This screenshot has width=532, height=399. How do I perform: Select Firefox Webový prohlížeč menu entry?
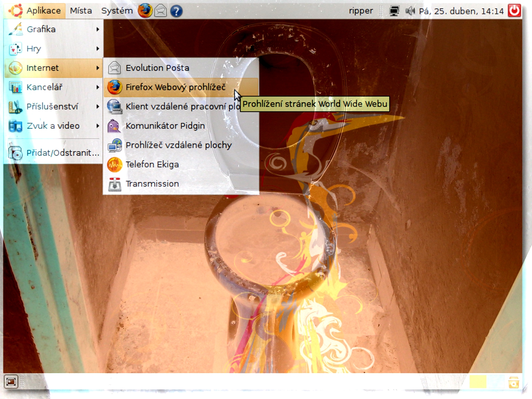175,87
